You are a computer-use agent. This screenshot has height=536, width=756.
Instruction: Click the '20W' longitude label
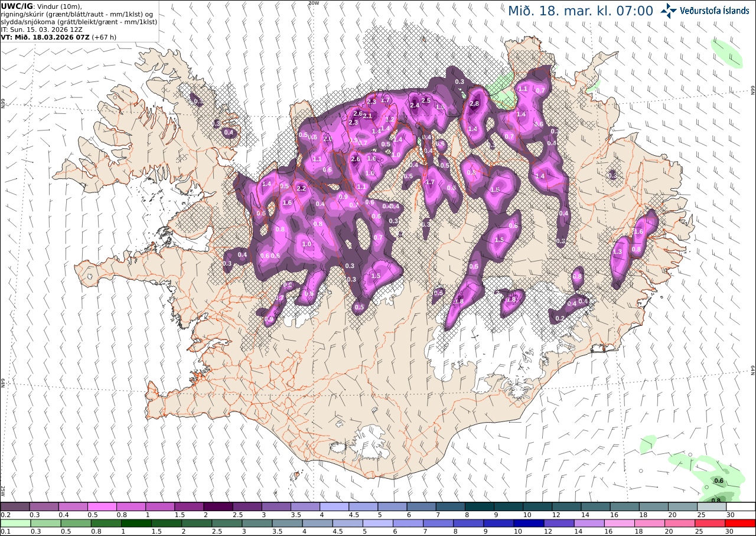(x=314, y=3)
